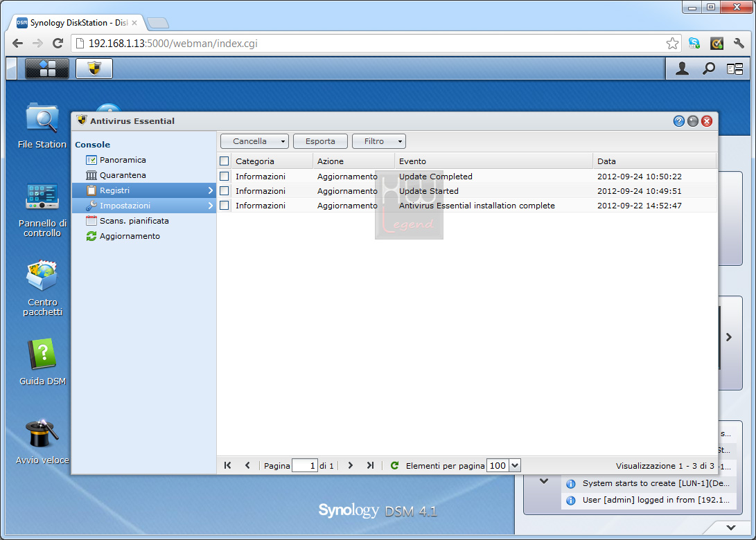Image resolution: width=756 pixels, height=540 pixels.
Task: Switch to the Synology DiskStation browser tab
Action: (x=77, y=23)
